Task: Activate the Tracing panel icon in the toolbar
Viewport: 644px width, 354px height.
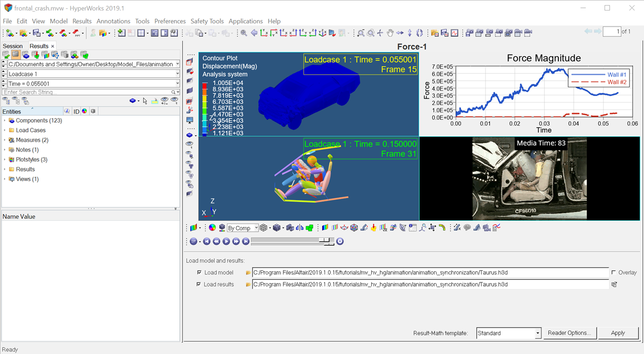Action: tap(393, 227)
